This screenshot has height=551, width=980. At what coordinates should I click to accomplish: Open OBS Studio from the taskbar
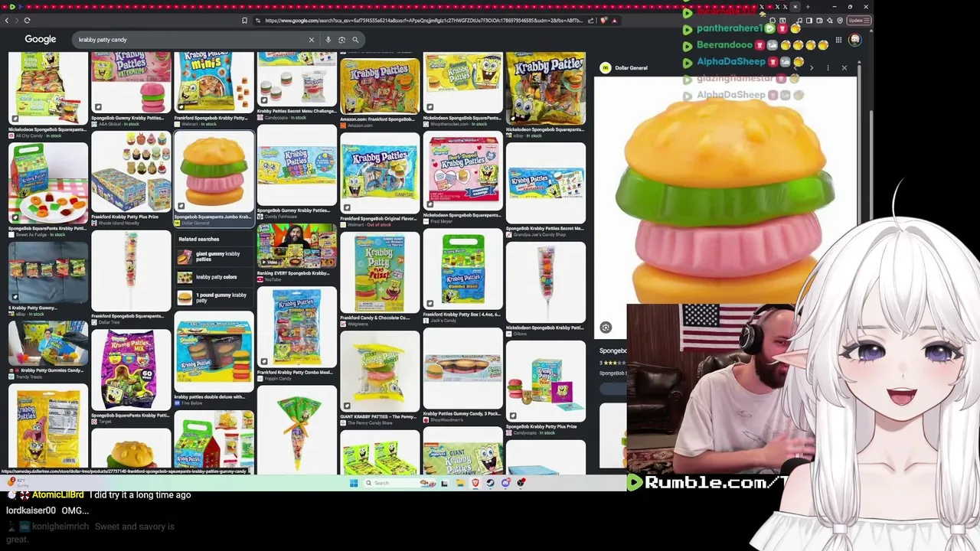point(521,483)
